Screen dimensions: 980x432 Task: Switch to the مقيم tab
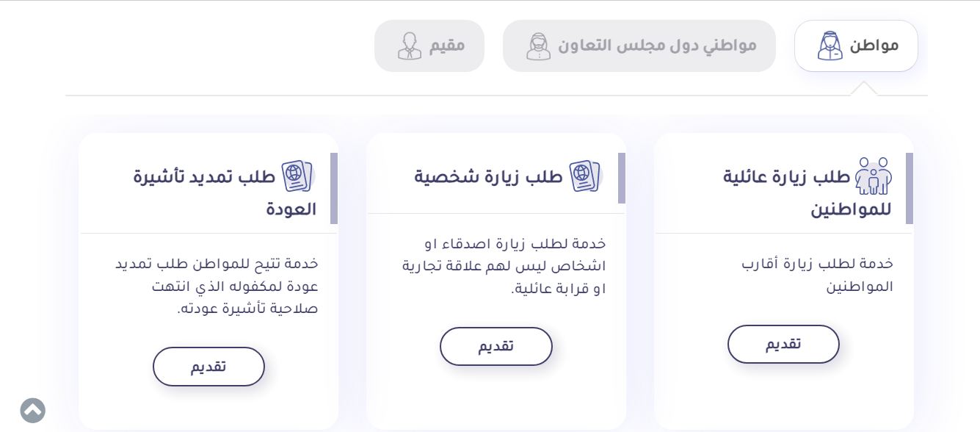pyautogui.click(x=429, y=46)
